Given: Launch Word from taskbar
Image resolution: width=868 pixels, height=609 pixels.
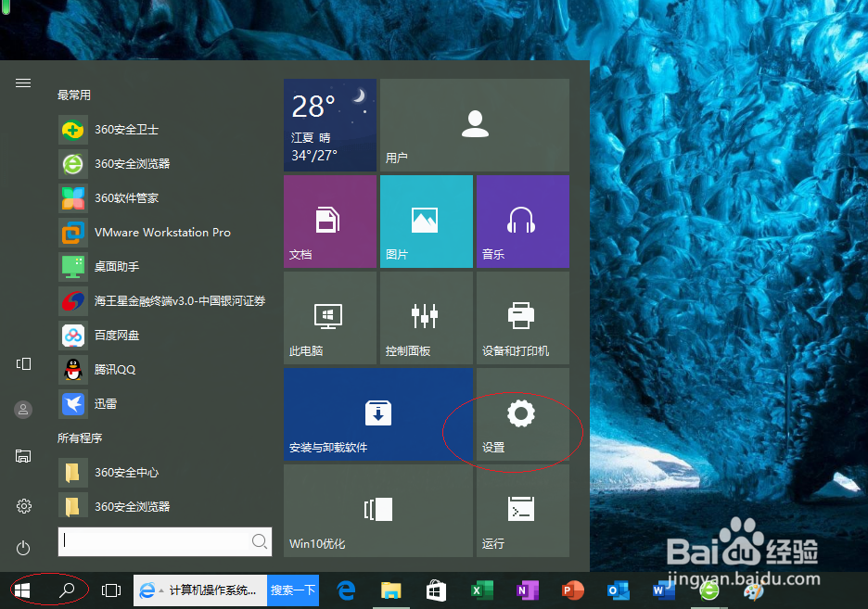Looking at the screenshot, I should point(663,590).
